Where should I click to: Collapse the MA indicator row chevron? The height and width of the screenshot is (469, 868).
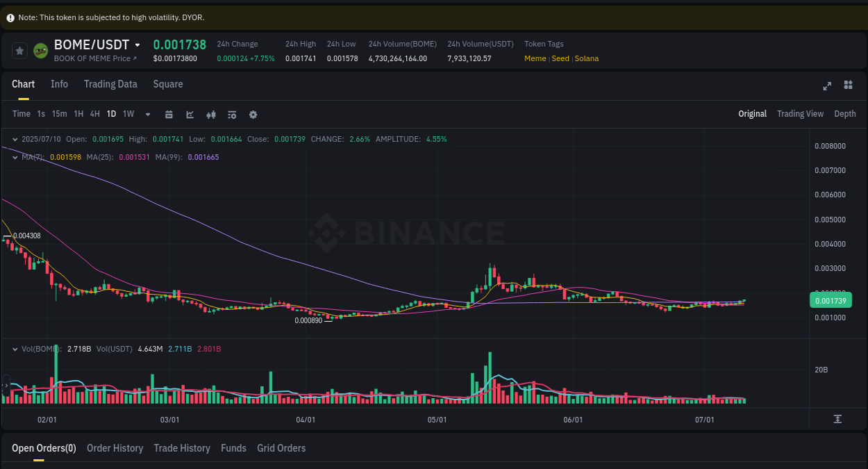click(x=15, y=157)
